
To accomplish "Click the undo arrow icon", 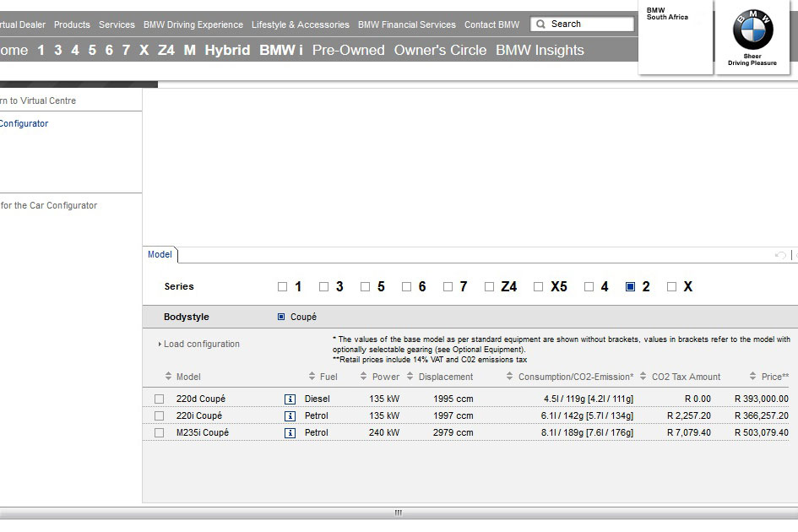I will click(780, 255).
